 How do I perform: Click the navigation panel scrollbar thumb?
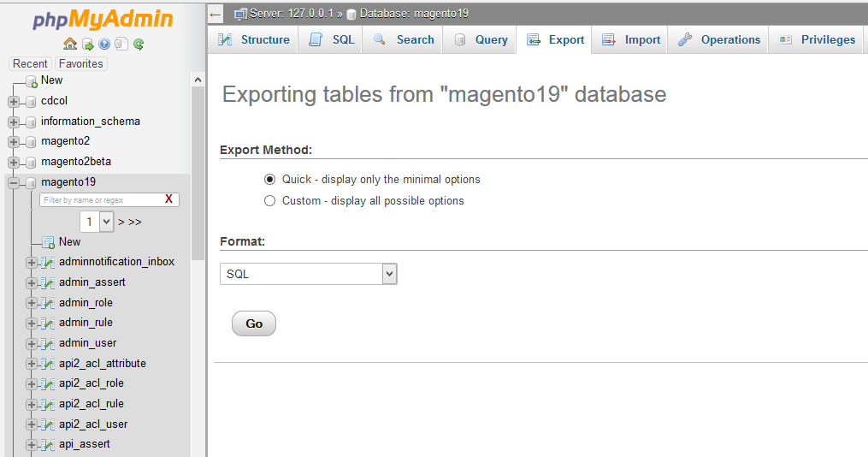pyautogui.click(x=198, y=174)
